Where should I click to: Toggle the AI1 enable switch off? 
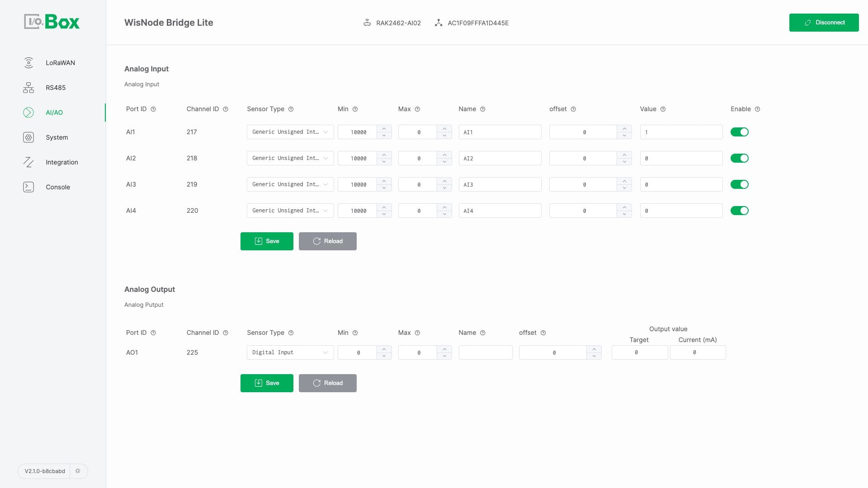(x=739, y=131)
